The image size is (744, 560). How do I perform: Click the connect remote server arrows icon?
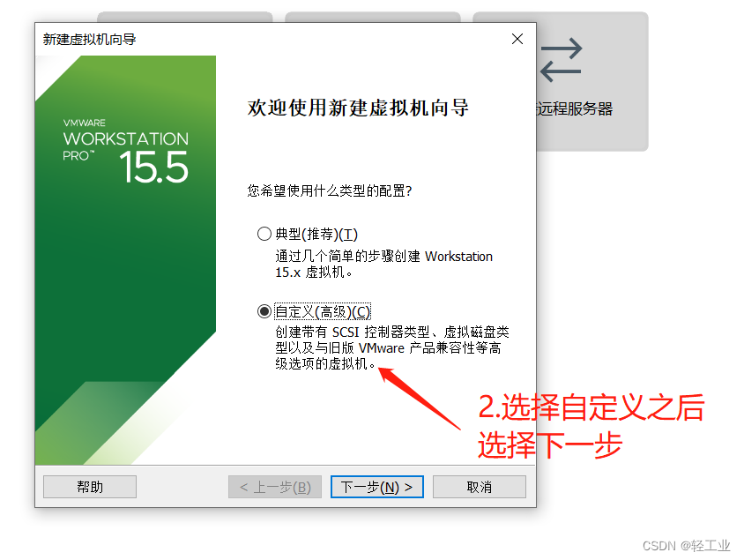(561, 60)
